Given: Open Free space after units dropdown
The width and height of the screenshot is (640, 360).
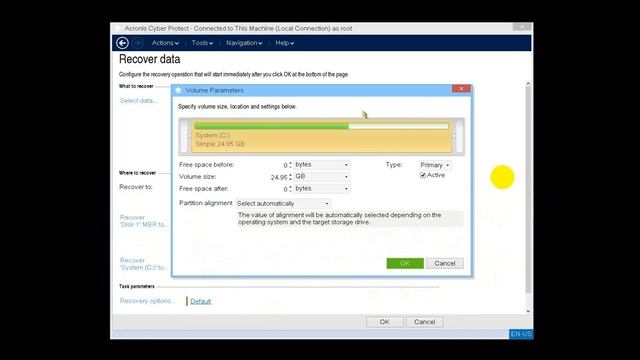Looking at the screenshot, I should click(x=322, y=189).
